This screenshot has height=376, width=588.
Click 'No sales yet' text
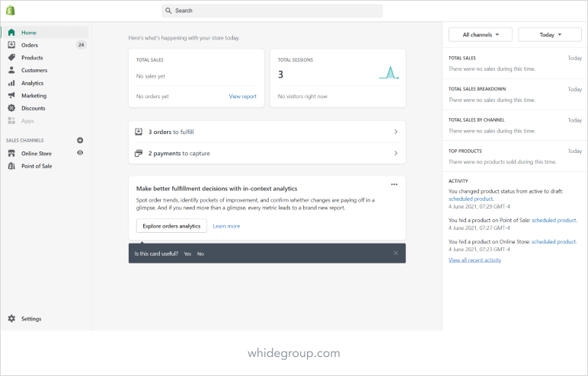pos(150,76)
